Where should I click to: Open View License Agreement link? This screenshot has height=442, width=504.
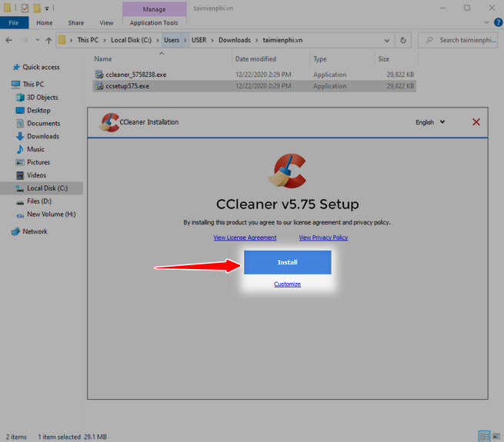click(245, 238)
